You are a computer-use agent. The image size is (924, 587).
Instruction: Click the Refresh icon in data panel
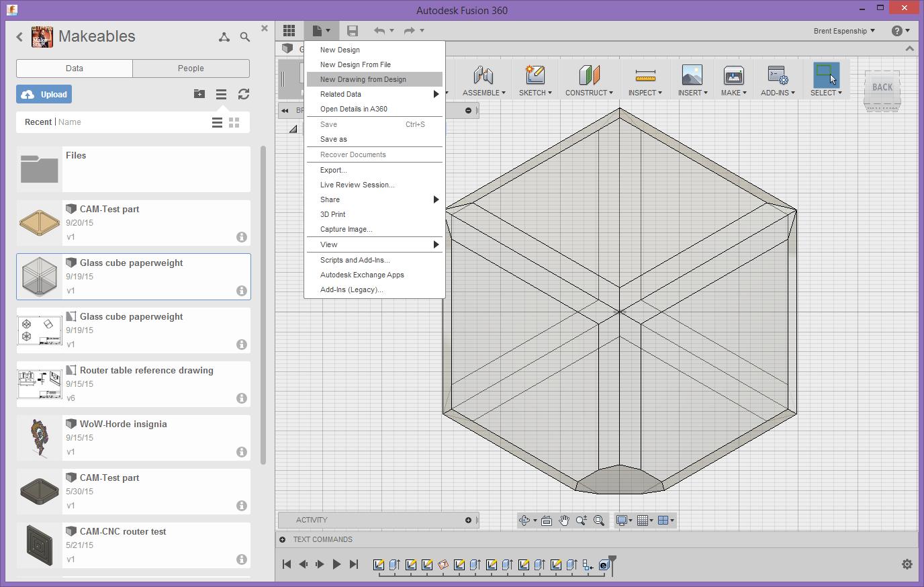[x=244, y=95]
